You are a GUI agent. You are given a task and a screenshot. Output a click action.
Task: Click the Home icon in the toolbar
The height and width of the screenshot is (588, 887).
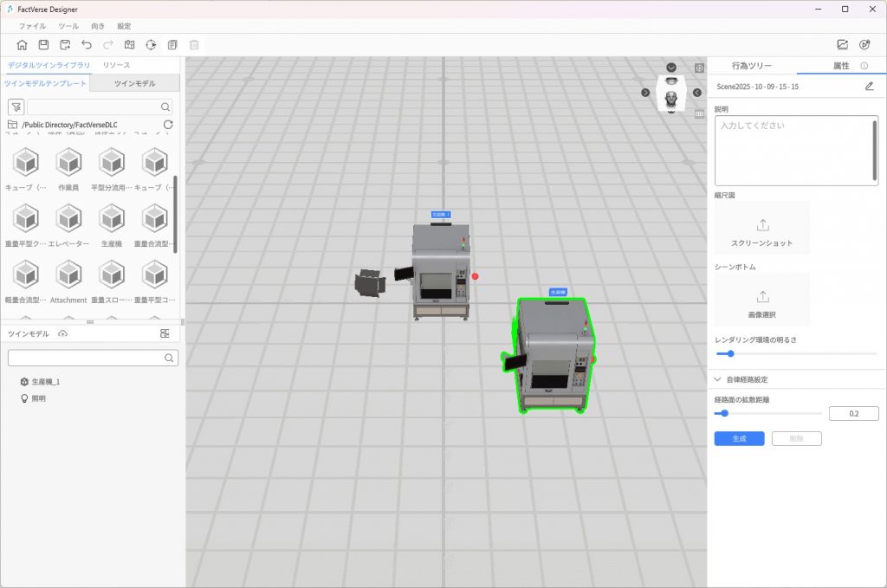pyautogui.click(x=22, y=45)
